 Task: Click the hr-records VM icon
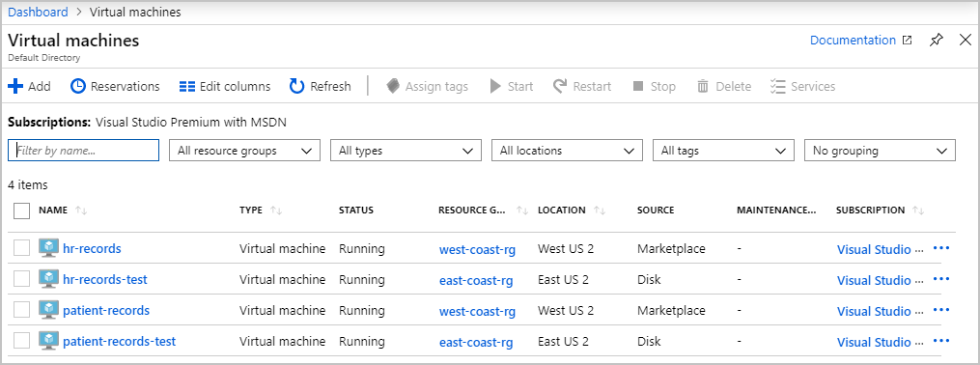[x=48, y=248]
